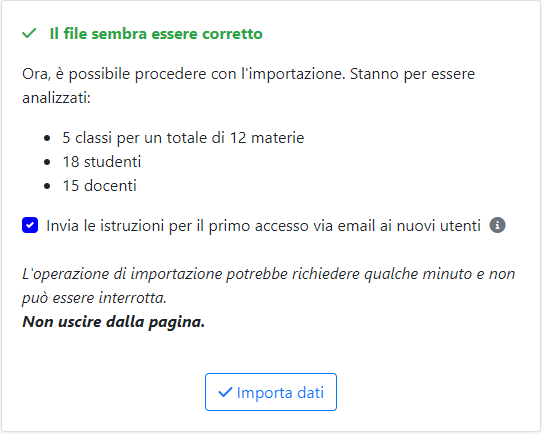
Task: Click the bold Non uscire dalla pagina warning
Action: [114, 322]
